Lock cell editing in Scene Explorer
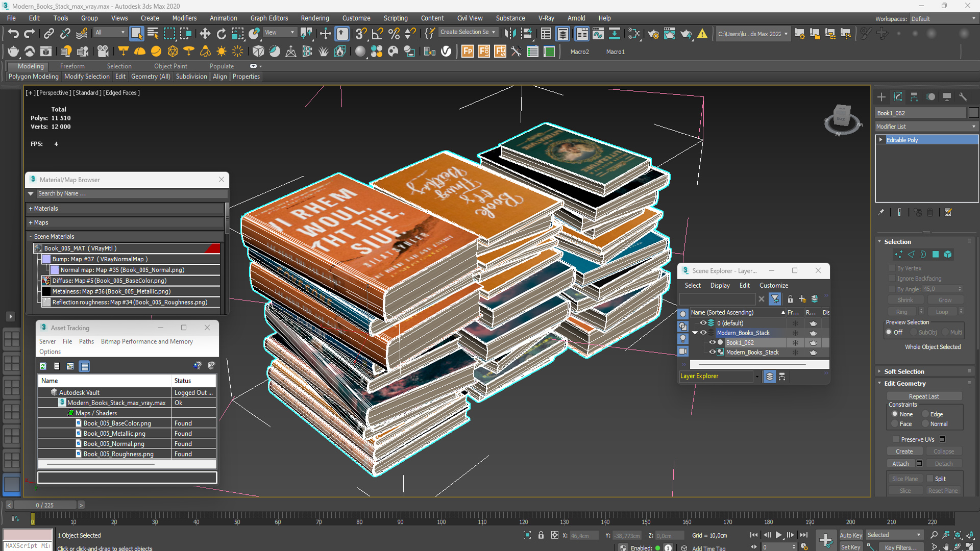 tap(790, 299)
